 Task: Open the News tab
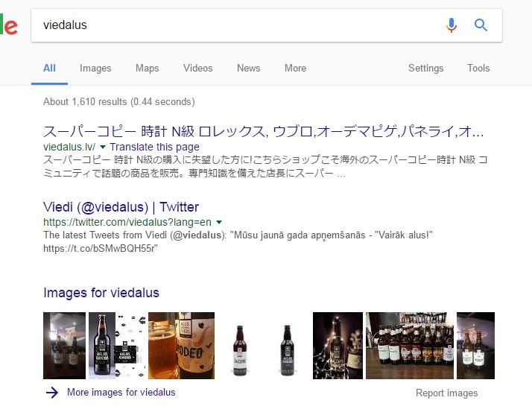(x=248, y=68)
